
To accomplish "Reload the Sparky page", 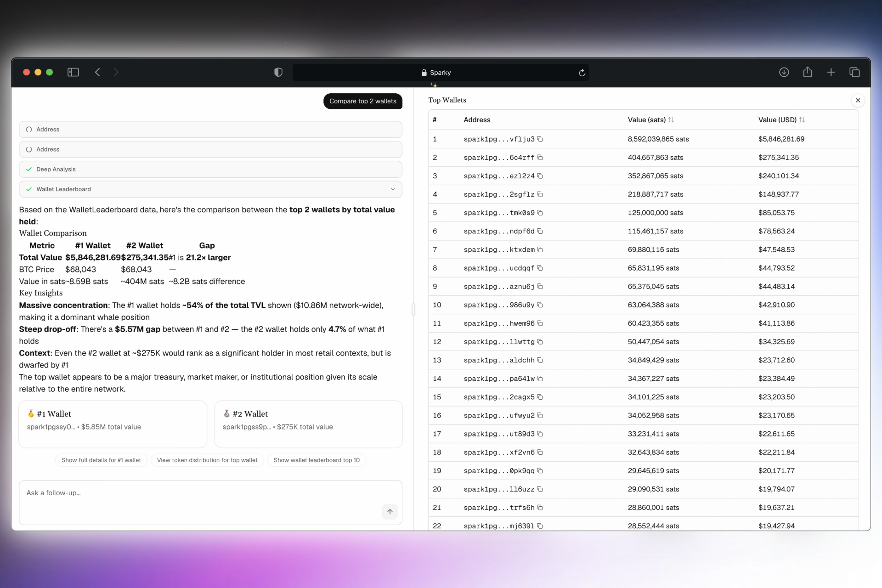I will click(582, 73).
